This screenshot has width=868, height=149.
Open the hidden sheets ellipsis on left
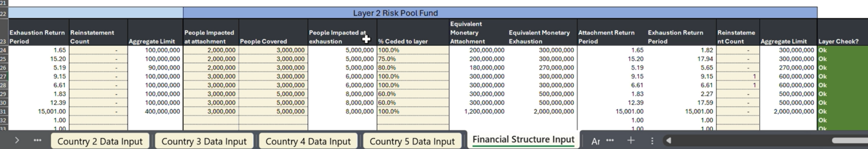37,140
